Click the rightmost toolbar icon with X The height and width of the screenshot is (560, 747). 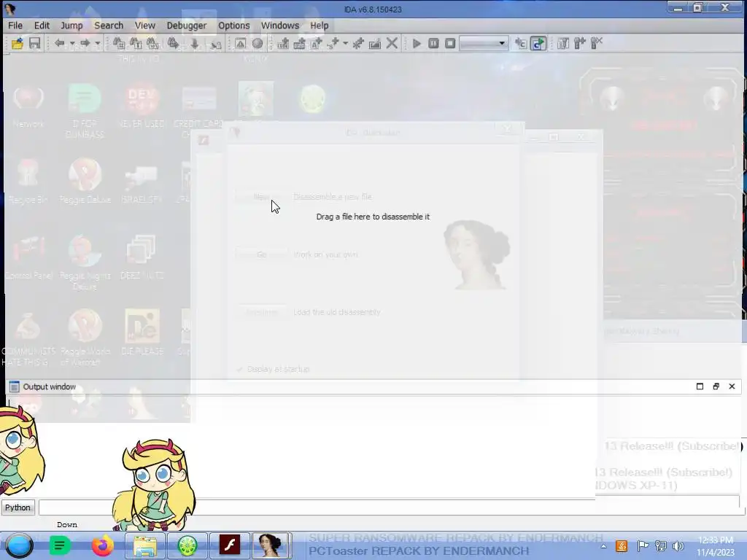coord(597,44)
